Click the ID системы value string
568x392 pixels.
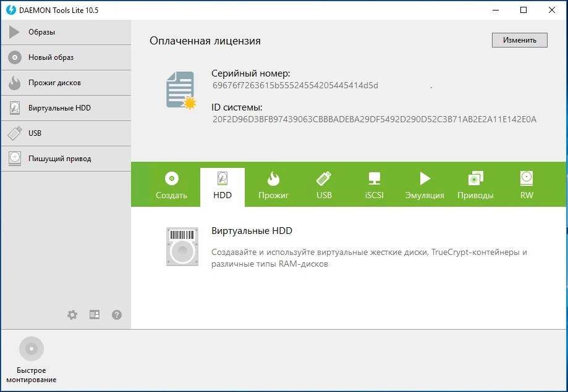[374, 119]
